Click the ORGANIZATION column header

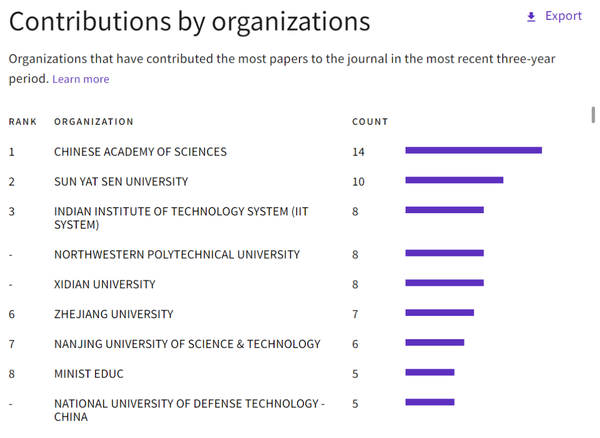94,122
